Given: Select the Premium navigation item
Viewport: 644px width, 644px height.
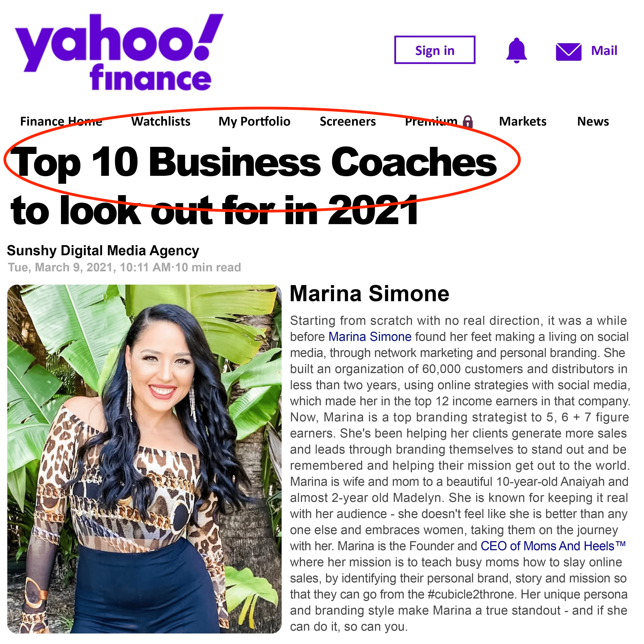Looking at the screenshot, I should coord(431,121).
